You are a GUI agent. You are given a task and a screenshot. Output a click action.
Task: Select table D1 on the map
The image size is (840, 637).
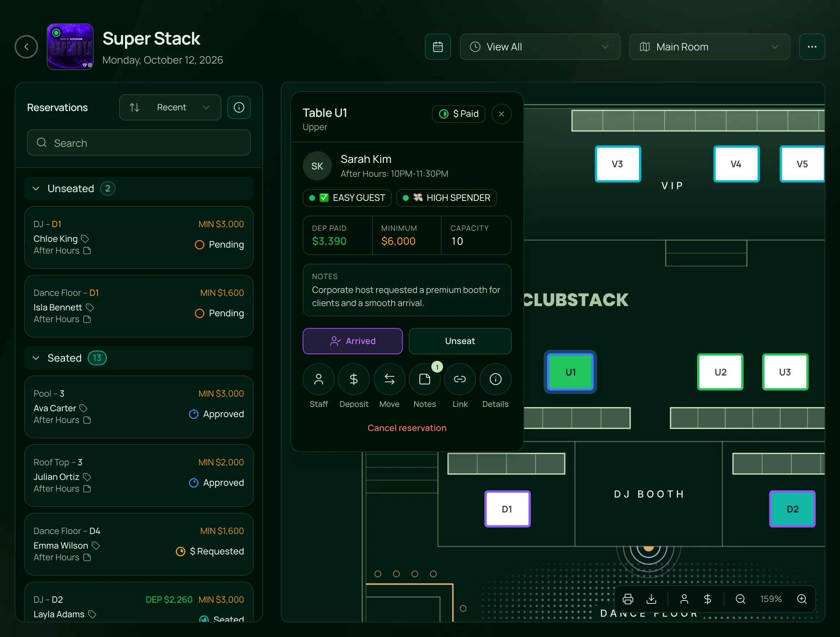tap(507, 509)
